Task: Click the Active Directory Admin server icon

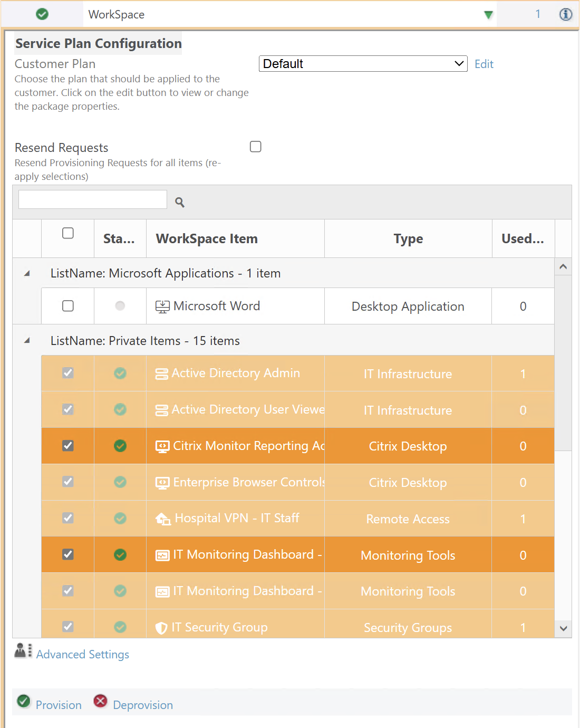Action: [162, 374]
